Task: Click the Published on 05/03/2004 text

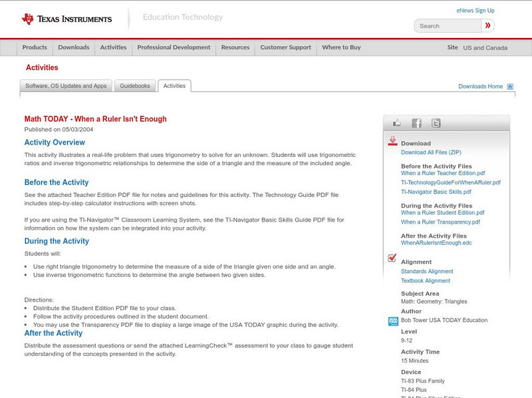Action: [59, 130]
